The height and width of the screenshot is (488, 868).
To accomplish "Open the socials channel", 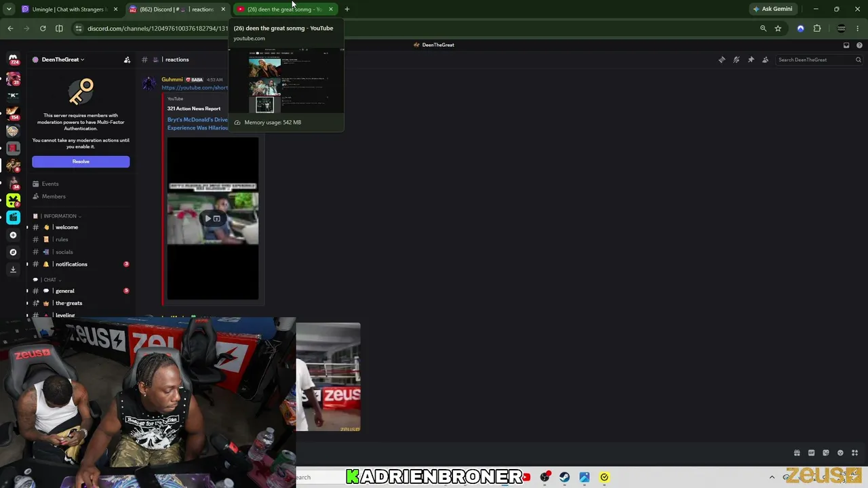I will point(64,252).
